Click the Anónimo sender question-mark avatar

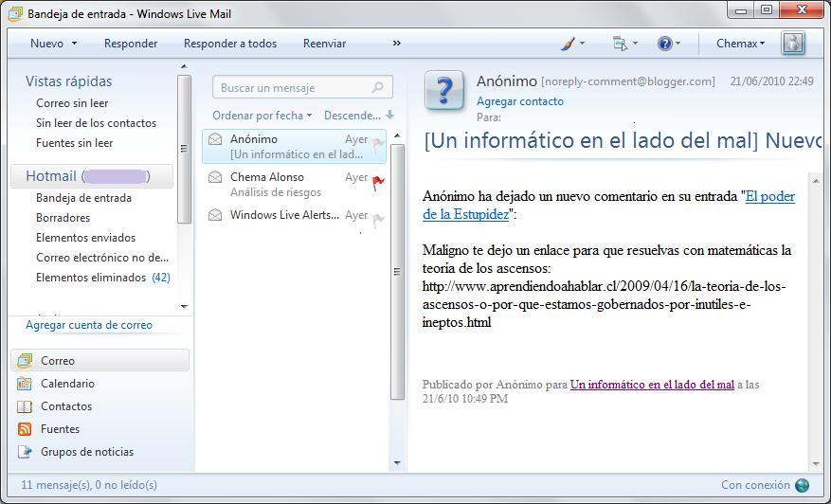(444, 91)
